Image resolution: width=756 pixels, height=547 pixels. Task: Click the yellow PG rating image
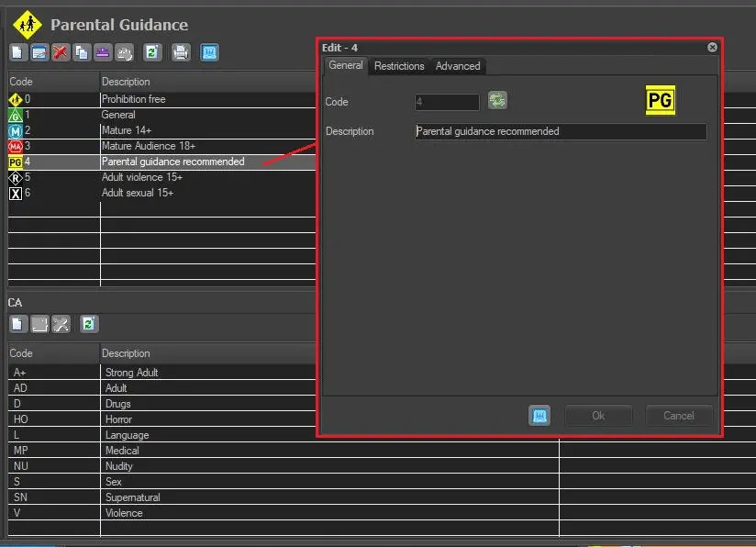pos(661,101)
